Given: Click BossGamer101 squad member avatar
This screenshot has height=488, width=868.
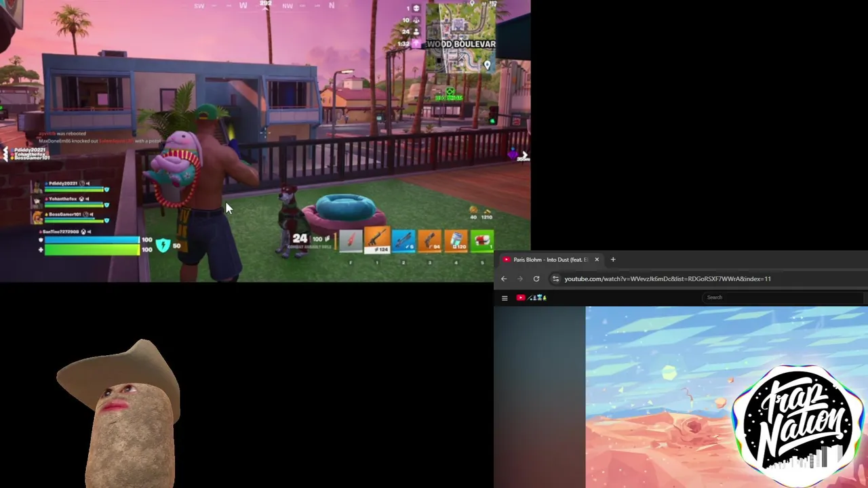Looking at the screenshot, I should (38, 218).
